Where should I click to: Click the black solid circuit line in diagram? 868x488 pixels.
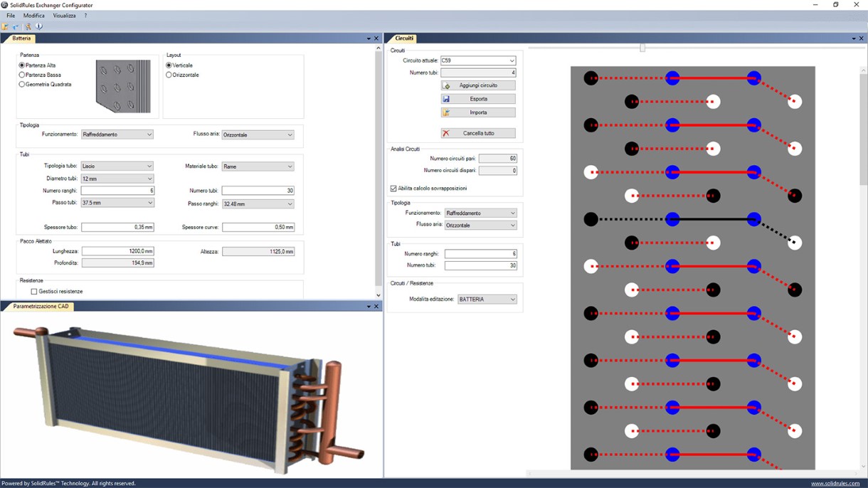pos(713,219)
